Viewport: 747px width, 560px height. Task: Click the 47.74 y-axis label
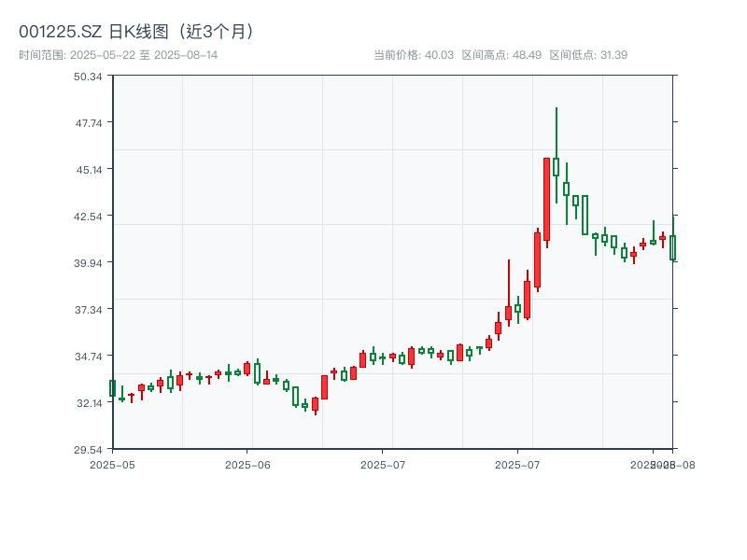[x=88, y=122]
